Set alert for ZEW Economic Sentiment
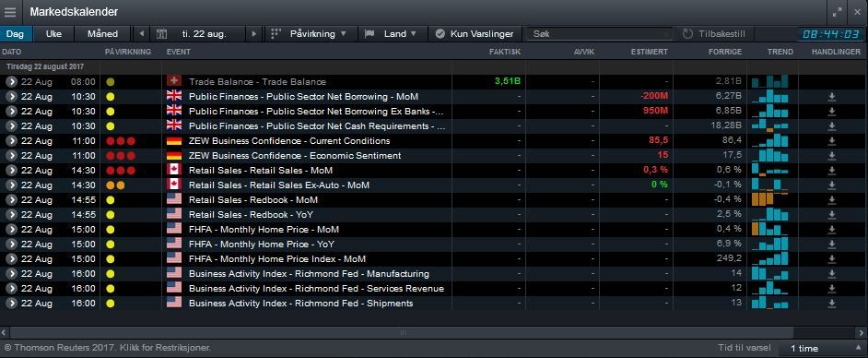The width and height of the screenshot is (868, 358). tap(831, 156)
